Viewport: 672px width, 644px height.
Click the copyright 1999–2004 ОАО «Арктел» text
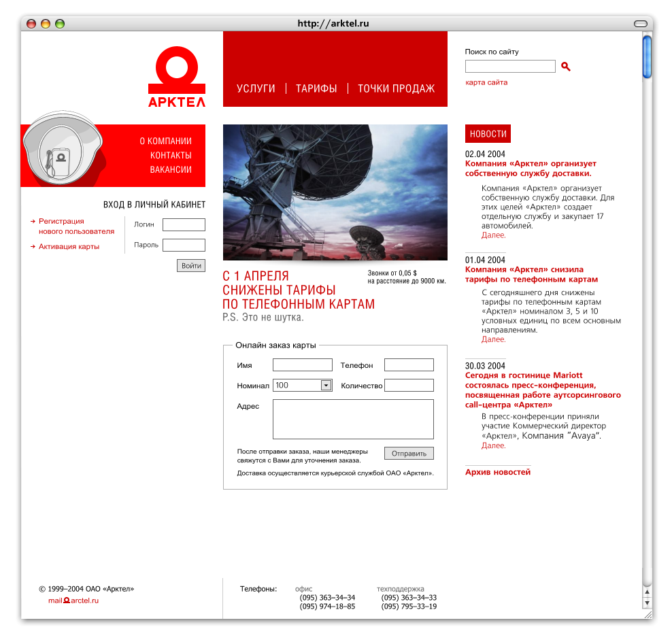coord(86,589)
